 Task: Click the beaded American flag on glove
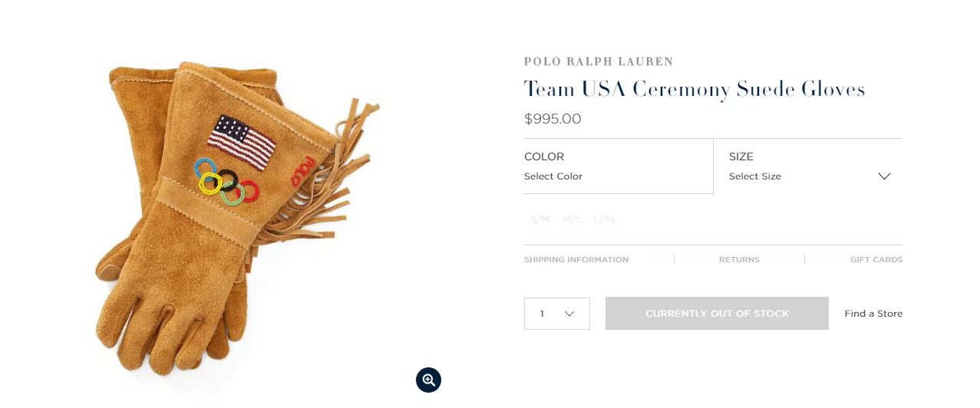[242, 142]
